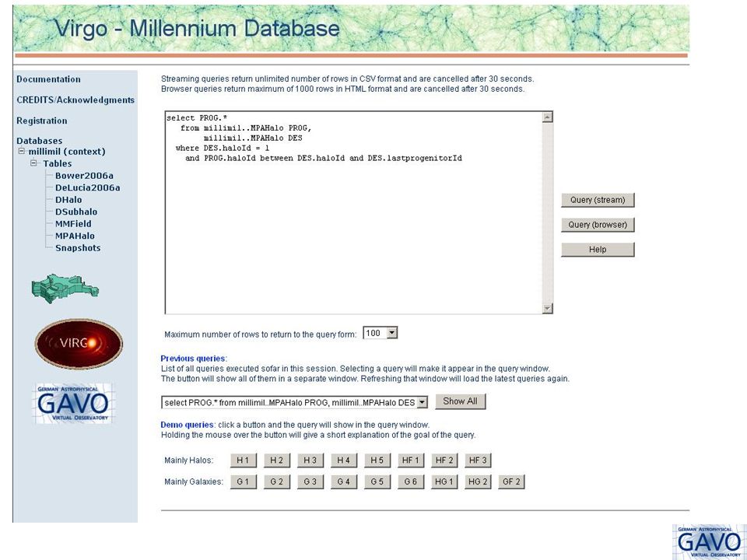The width and height of the screenshot is (747, 560).
Task: Load demo query HG 1
Action: click(x=444, y=482)
